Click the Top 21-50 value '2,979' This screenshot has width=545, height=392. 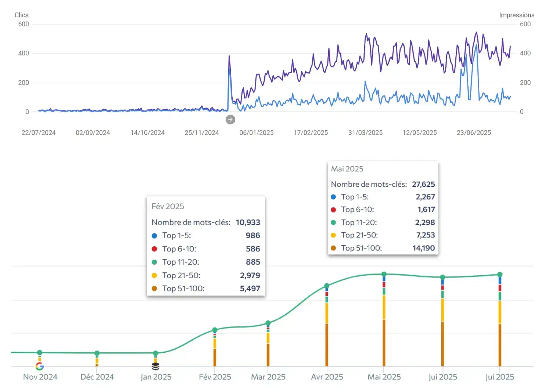pyautogui.click(x=250, y=275)
